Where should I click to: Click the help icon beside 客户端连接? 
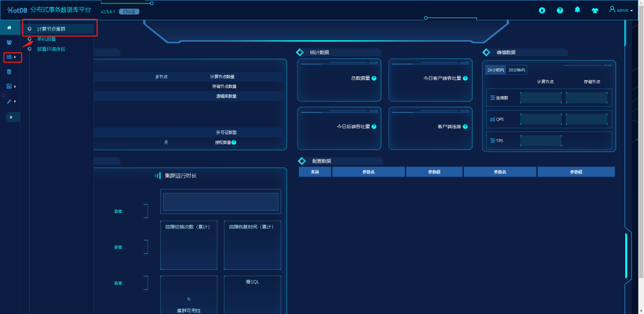465,127
